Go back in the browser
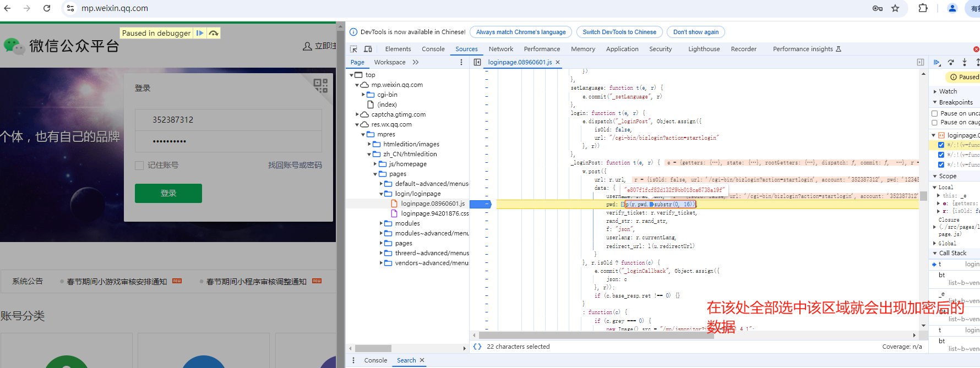The image size is (980, 368). (7, 8)
